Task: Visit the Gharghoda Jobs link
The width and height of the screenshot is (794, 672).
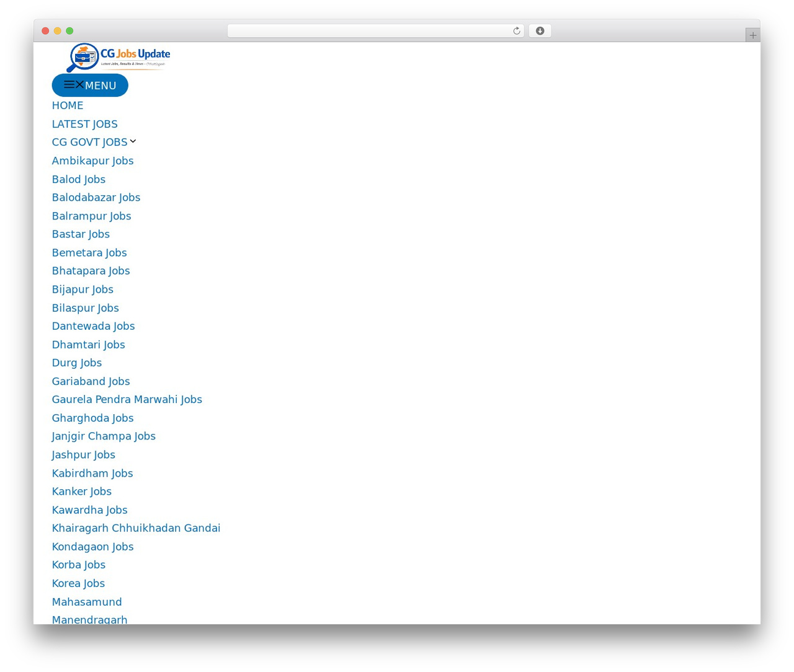Action: point(92,418)
